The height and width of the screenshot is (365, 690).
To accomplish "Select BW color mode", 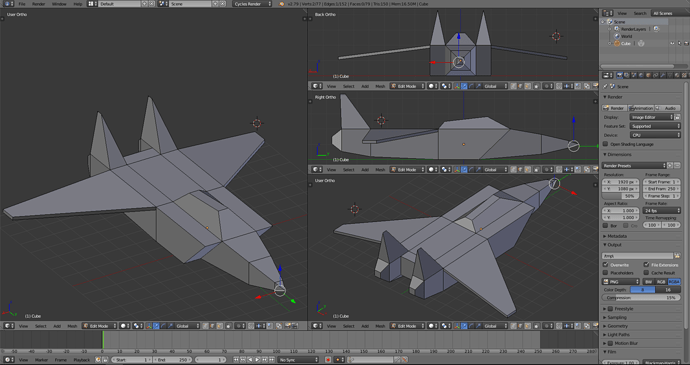I will (649, 282).
